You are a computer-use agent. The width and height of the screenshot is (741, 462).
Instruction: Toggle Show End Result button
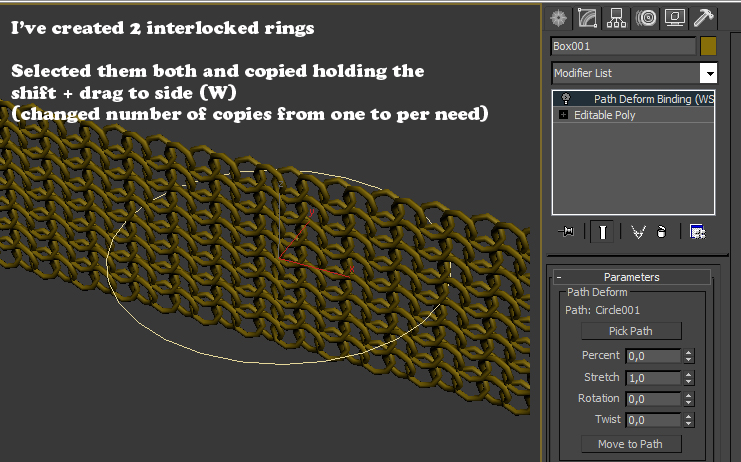coord(602,232)
